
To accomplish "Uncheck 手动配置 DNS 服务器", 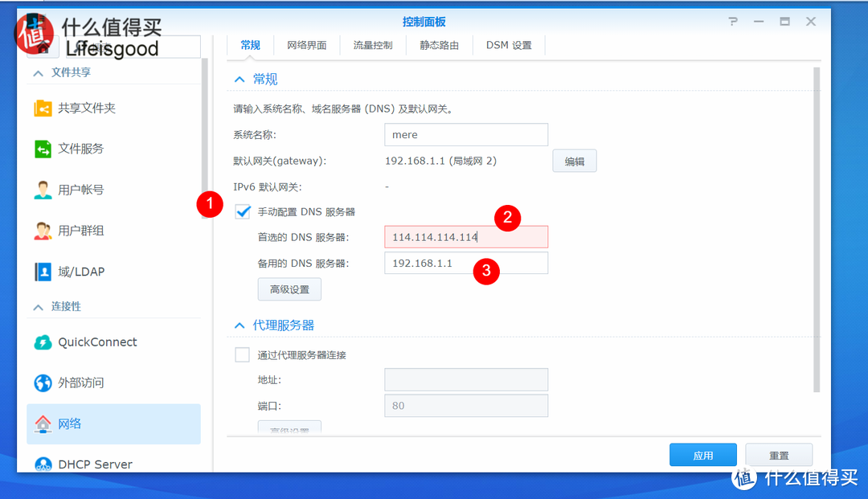I will click(243, 211).
